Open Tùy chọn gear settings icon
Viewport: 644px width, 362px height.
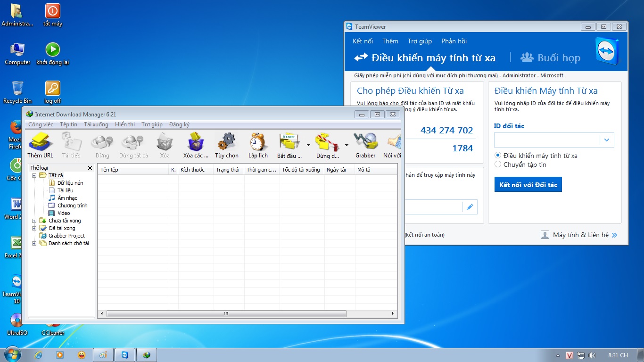click(227, 145)
